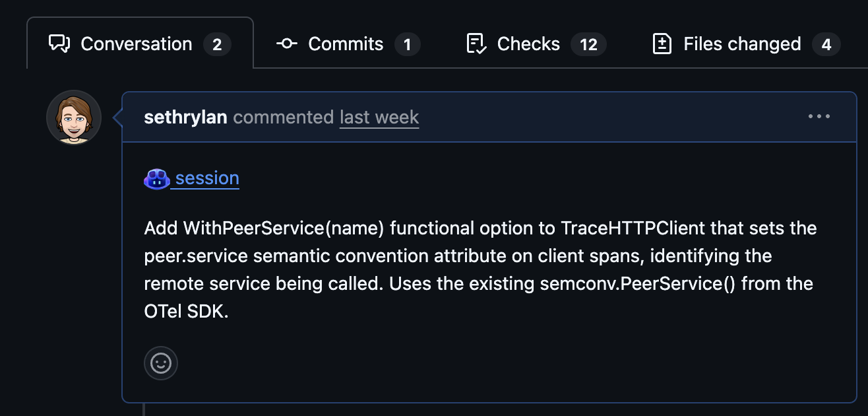Open the sethrylan username link
Screen dimensions: 868x416
(x=185, y=118)
